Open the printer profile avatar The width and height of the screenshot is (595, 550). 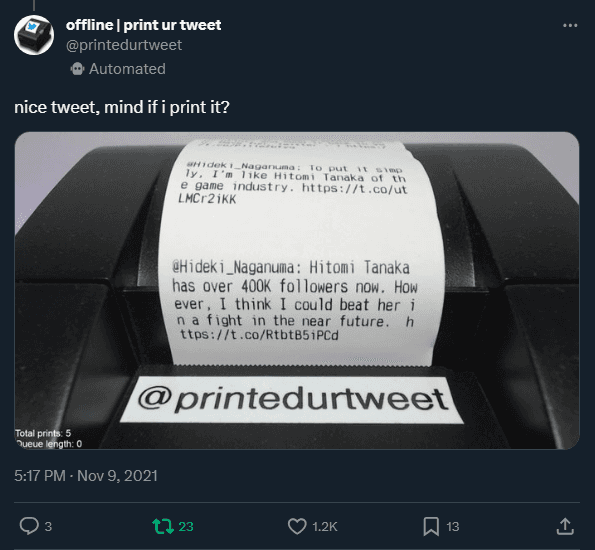[x=34, y=35]
